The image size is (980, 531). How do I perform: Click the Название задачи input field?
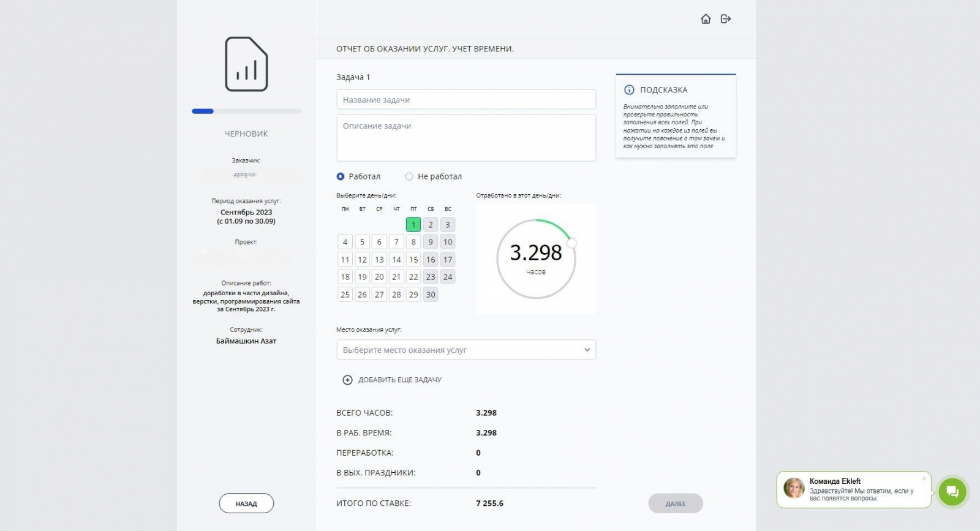pos(466,100)
